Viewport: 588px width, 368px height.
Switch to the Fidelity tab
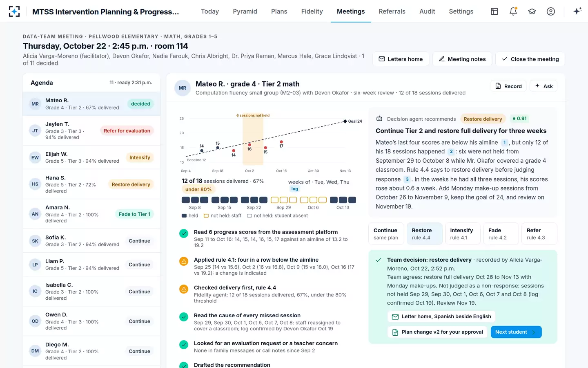[312, 11]
